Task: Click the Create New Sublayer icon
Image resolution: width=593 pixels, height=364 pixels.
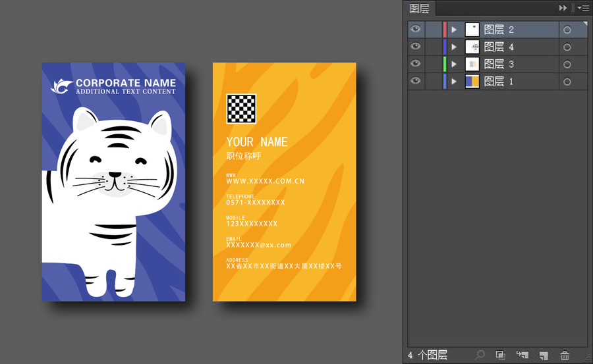Action: click(522, 355)
